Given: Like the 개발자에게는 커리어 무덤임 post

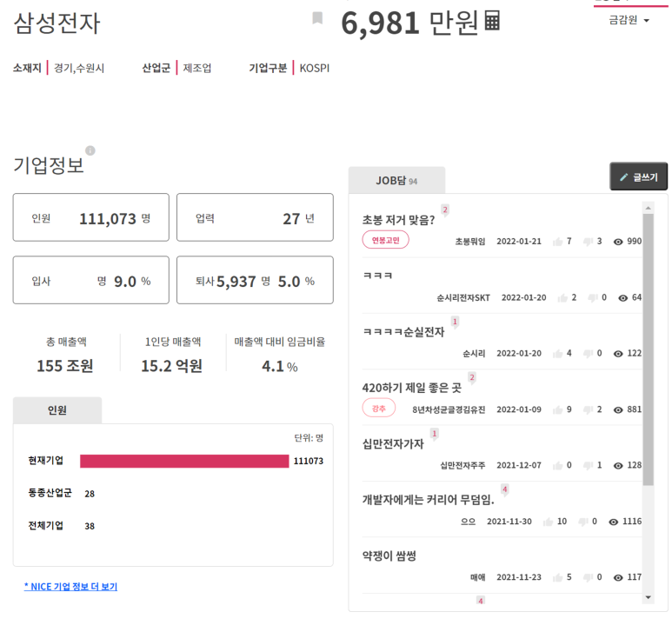Looking at the screenshot, I should click(548, 522).
